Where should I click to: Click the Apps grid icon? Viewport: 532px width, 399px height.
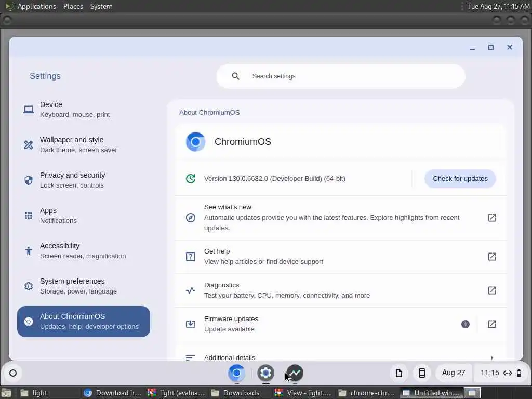(29, 216)
